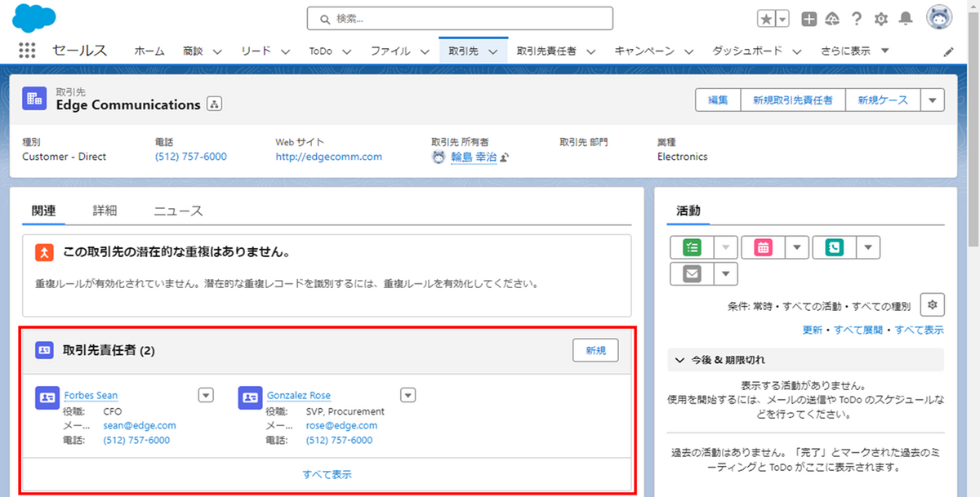Switch to the ニュース tab
The width and height of the screenshot is (980, 497).
pos(178,211)
